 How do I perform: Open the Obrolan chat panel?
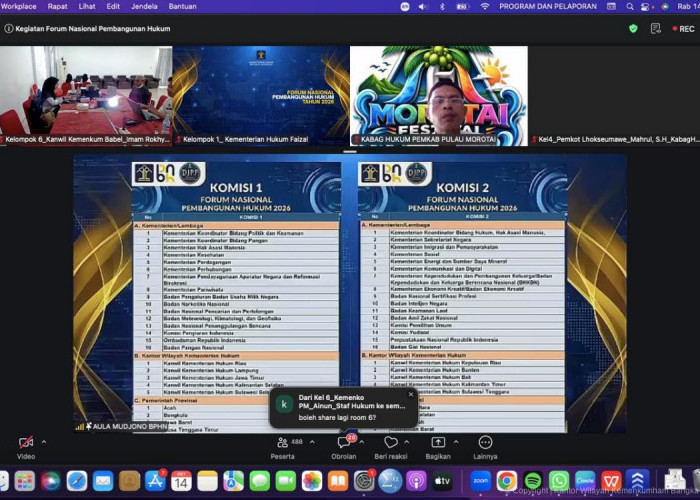(344, 448)
